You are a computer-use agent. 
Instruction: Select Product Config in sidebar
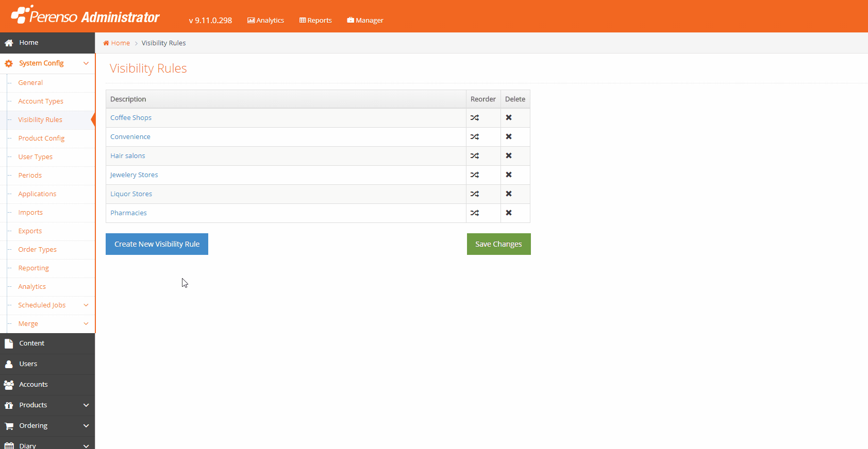[41, 139]
